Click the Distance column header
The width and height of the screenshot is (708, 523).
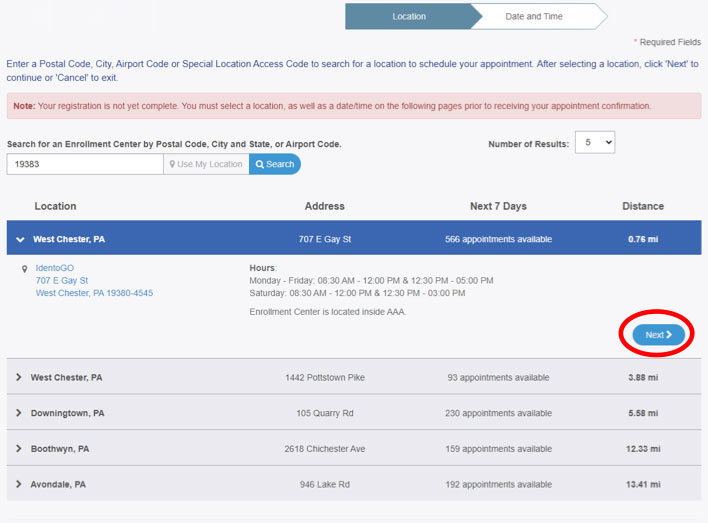point(642,206)
